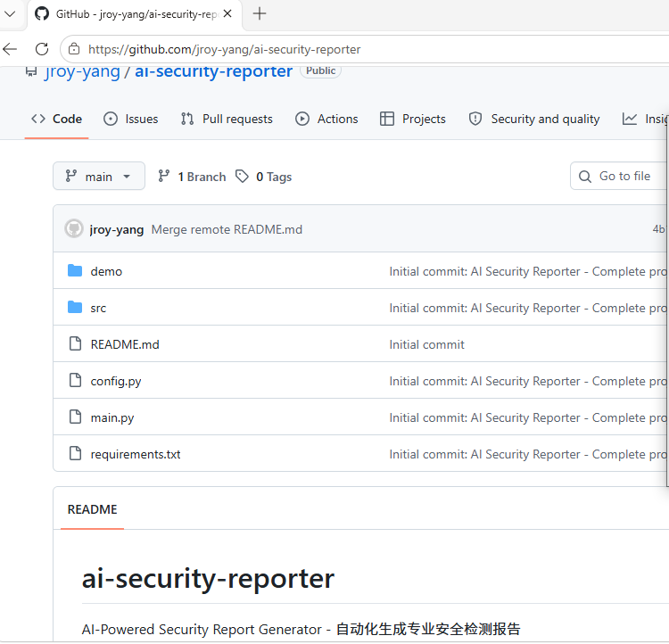Viewport: 669px width, 644px height.
Task: Click the Pull requests icon
Action: 187,119
